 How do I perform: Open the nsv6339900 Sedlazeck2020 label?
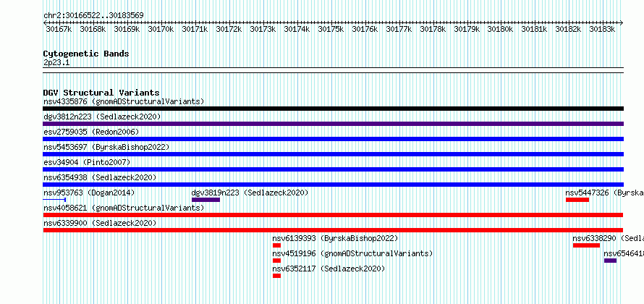tap(100, 223)
